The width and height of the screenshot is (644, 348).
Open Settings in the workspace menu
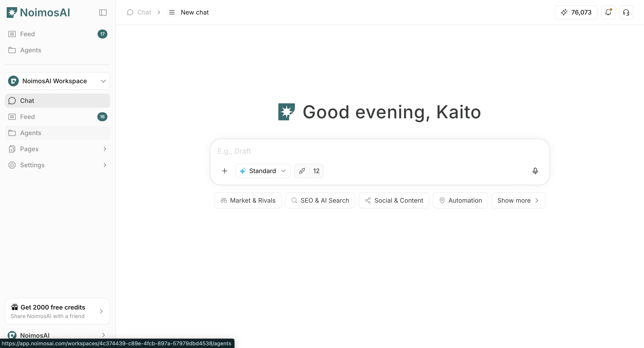click(58, 165)
